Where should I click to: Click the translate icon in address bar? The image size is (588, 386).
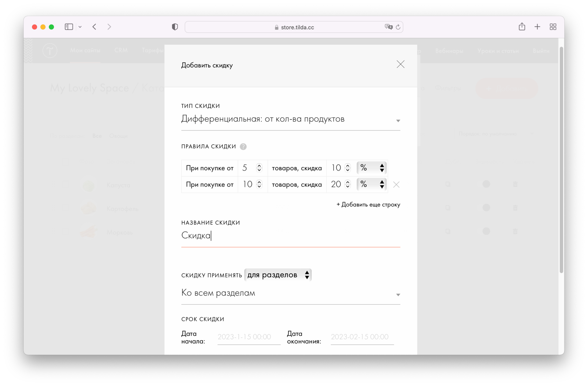coord(388,27)
